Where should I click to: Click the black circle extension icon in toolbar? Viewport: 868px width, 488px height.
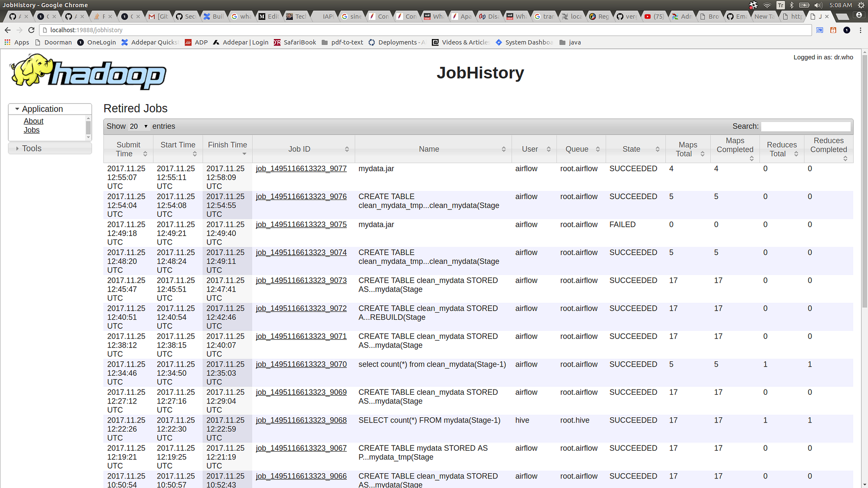(x=847, y=30)
